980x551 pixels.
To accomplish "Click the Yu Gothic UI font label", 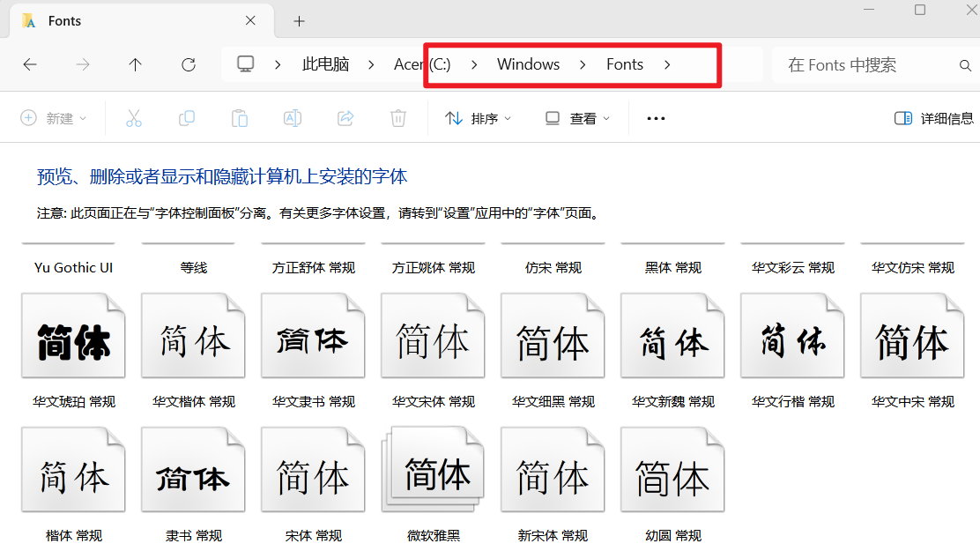I will tap(74, 268).
